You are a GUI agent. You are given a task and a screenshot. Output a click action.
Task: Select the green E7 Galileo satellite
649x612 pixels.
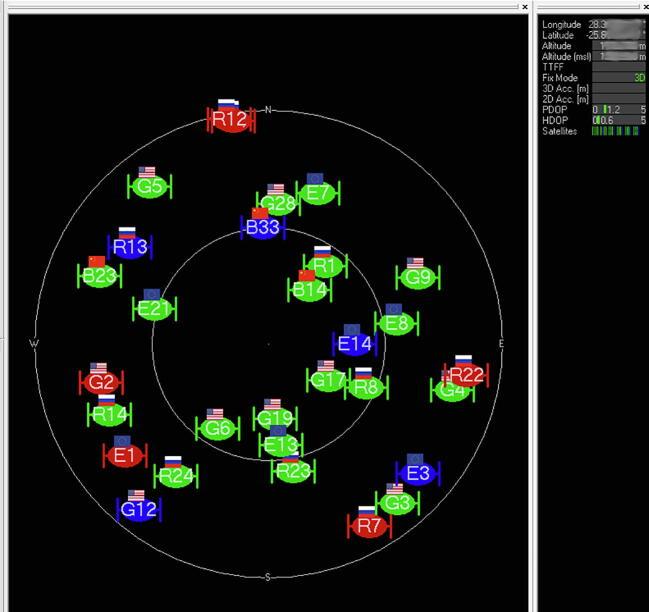tap(318, 193)
